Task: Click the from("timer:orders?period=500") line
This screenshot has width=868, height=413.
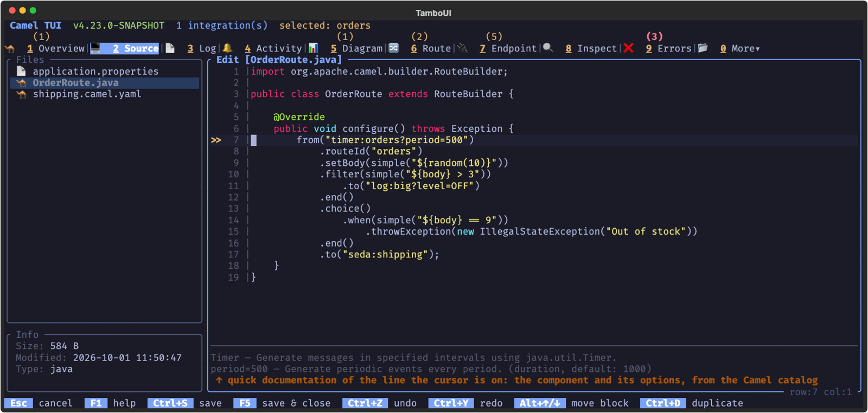Action: 385,140
